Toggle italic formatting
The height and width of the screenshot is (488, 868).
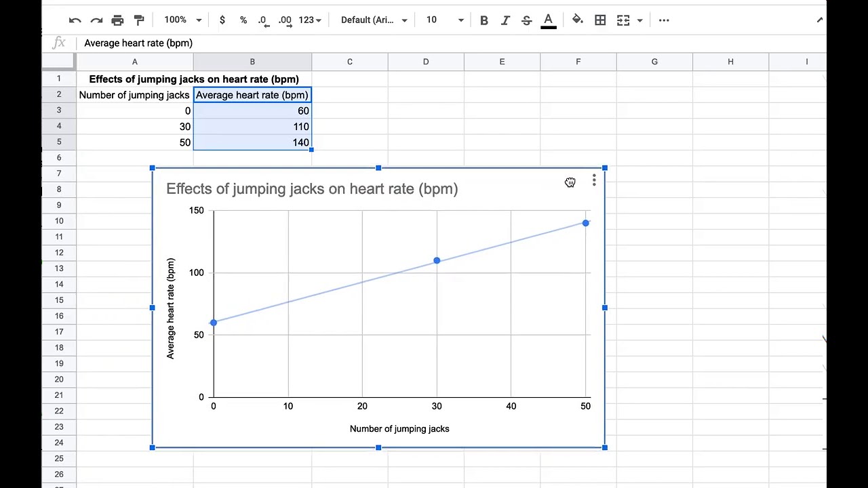point(505,20)
